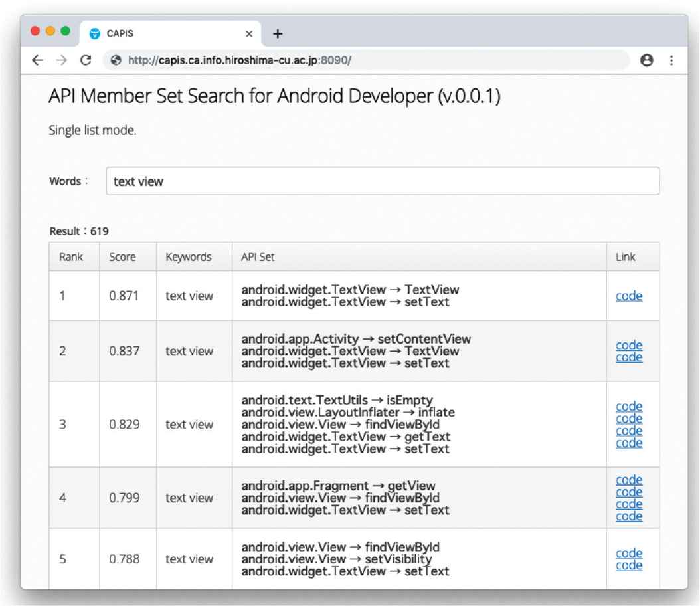Open code link for rank 1 result
The width and height of the screenshot is (700, 606).
629,296
